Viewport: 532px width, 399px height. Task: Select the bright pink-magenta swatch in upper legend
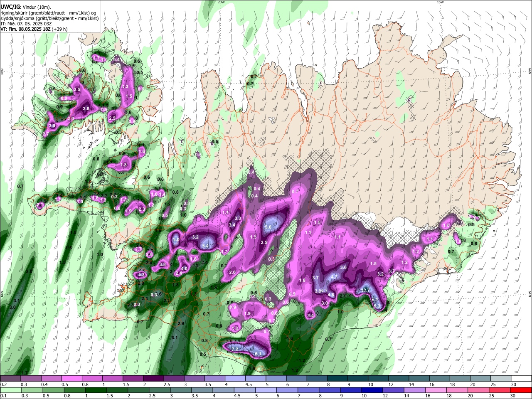coord(71,379)
